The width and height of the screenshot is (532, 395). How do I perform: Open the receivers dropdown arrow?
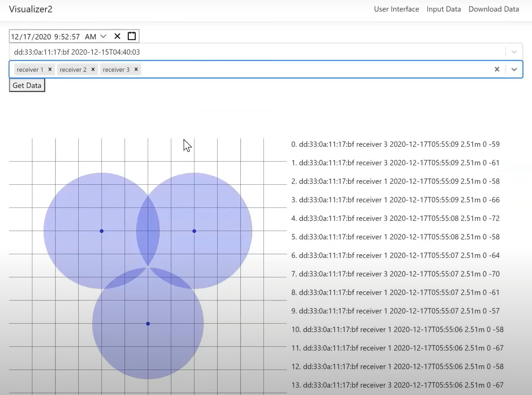[x=514, y=69]
